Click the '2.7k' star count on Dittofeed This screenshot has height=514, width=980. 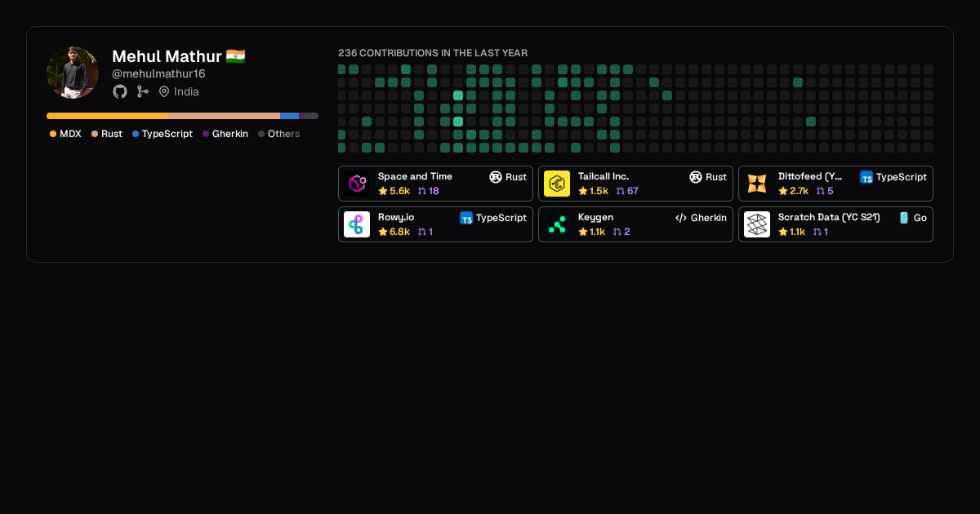coord(799,191)
